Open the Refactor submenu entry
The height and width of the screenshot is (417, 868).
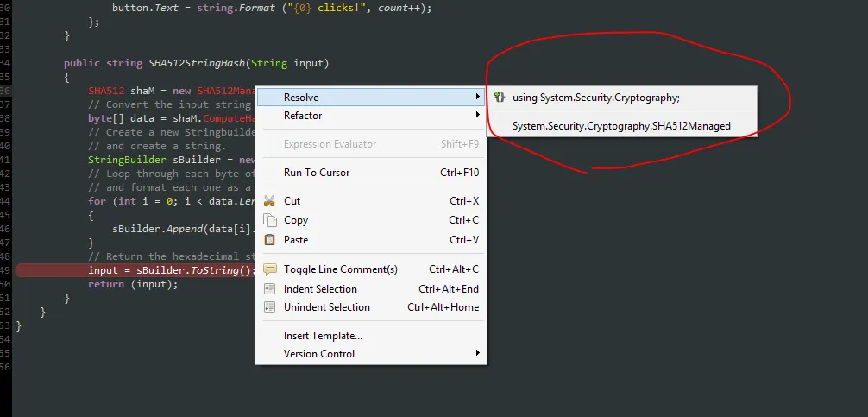coord(371,116)
